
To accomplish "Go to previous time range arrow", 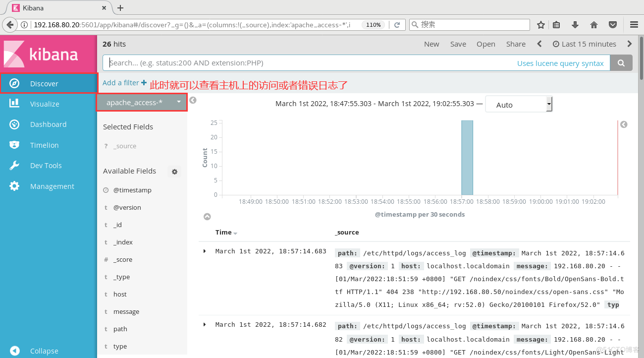I will point(539,44).
